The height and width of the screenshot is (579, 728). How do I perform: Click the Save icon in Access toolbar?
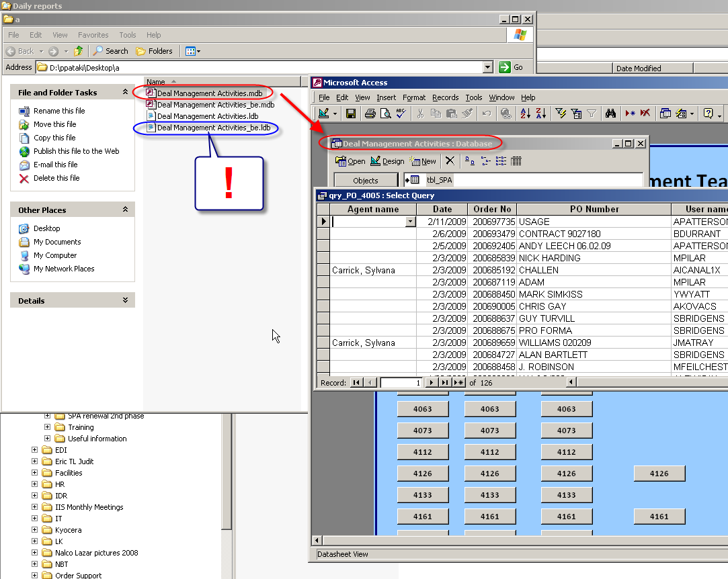click(352, 114)
